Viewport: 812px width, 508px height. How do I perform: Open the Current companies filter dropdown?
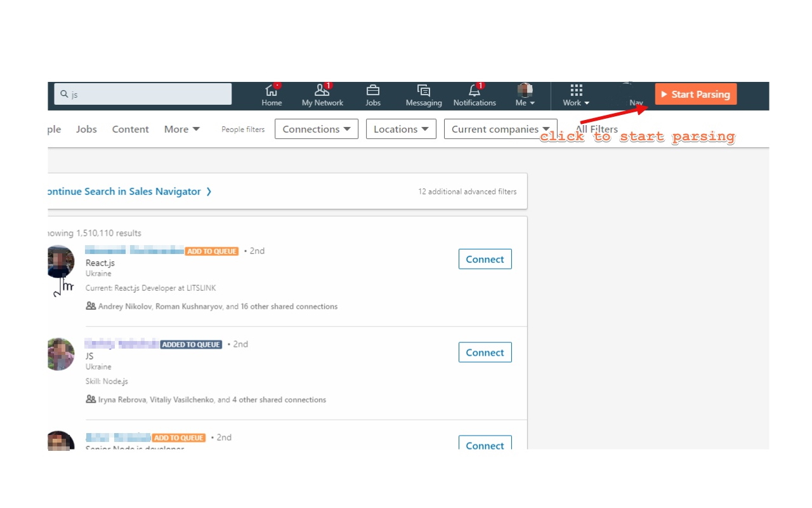[501, 129]
